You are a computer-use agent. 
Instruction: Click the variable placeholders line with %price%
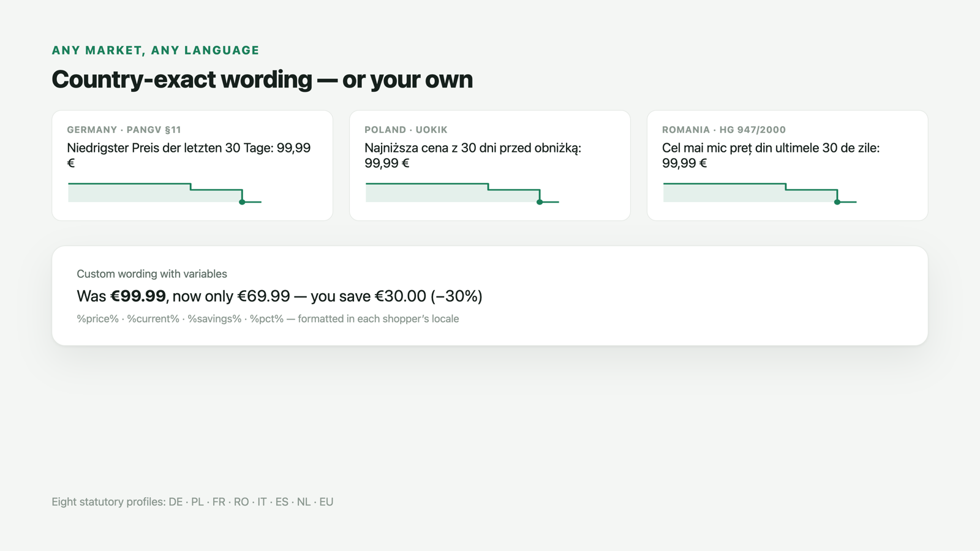268,319
